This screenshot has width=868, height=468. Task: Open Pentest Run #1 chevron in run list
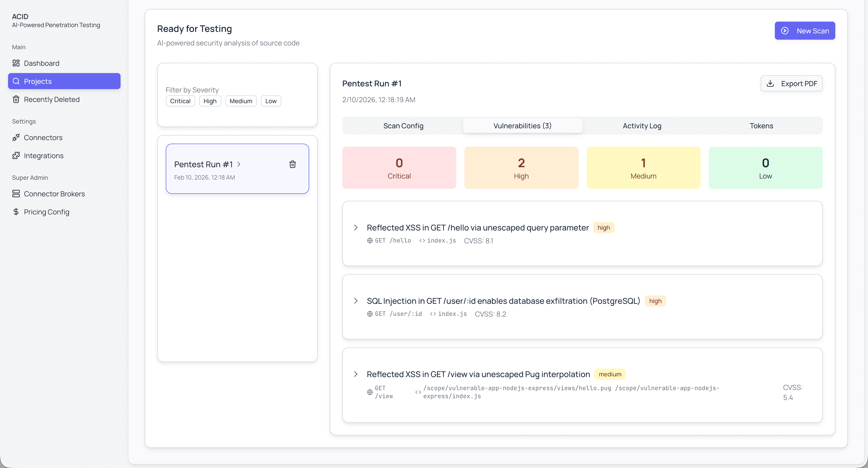(x=239, y=164)
